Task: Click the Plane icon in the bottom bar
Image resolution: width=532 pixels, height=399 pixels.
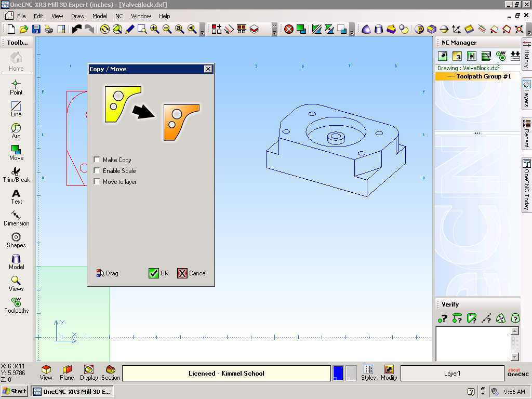Action: (x=67, y=373)
